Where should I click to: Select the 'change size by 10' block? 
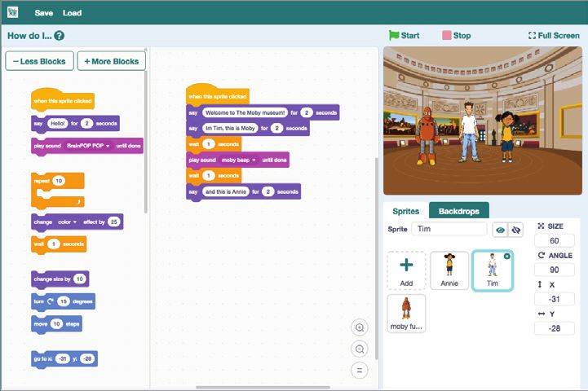coord(60,279)
